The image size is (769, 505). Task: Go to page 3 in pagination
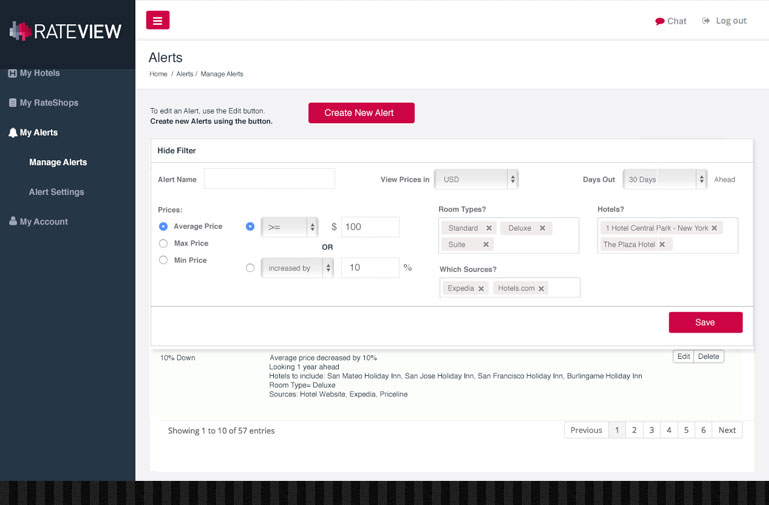click(651, 430)
